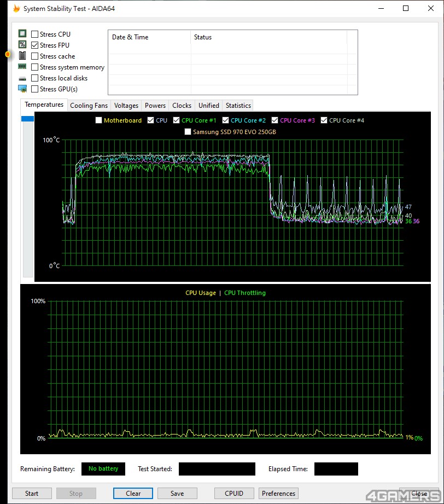Show the Motherboard temperature graph line
The height and width of the screenshot is (504, 444).
[98, 120]
